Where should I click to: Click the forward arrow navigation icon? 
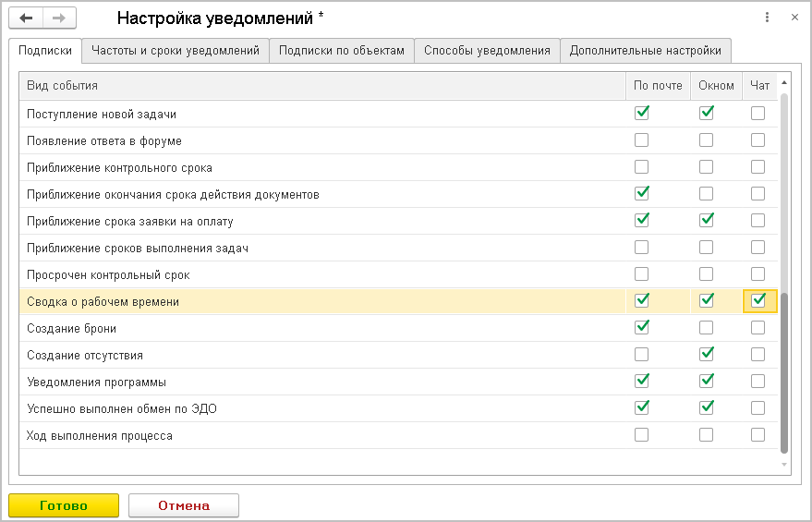point(59,18)
